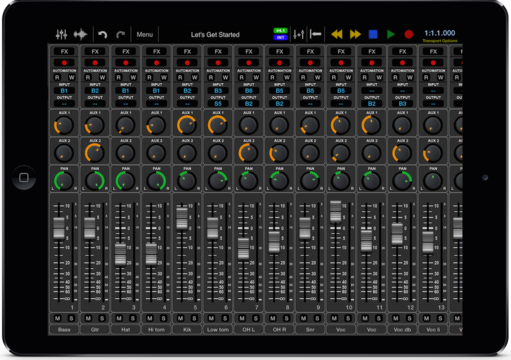Click the redo arrow
Screen dimensions: 511x360
pos(120,34)
